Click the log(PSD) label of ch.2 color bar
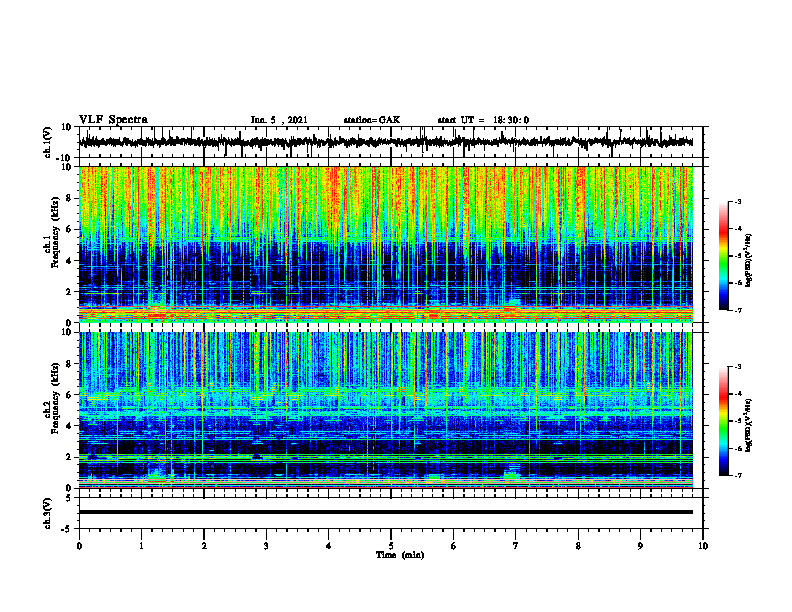 pos(749,425)
